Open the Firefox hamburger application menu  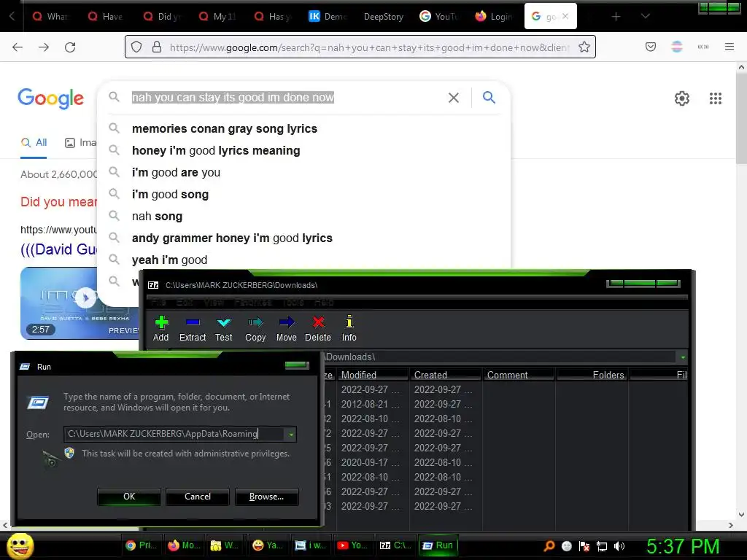729,47
